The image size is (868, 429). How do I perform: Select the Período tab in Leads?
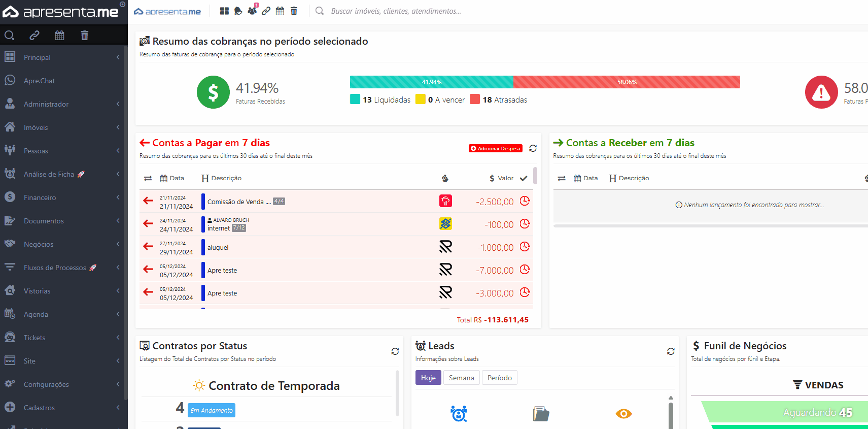tap(499, 378)
